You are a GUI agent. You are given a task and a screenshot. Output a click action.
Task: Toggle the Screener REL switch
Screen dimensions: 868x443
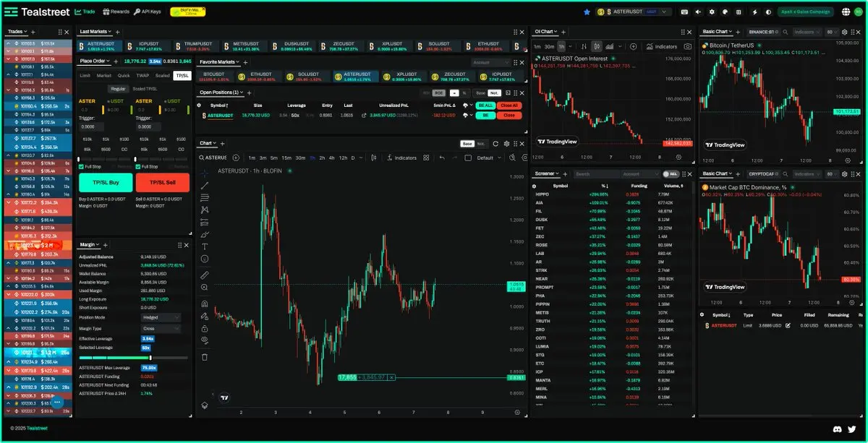pyautogui.click(x=671, y=174)
